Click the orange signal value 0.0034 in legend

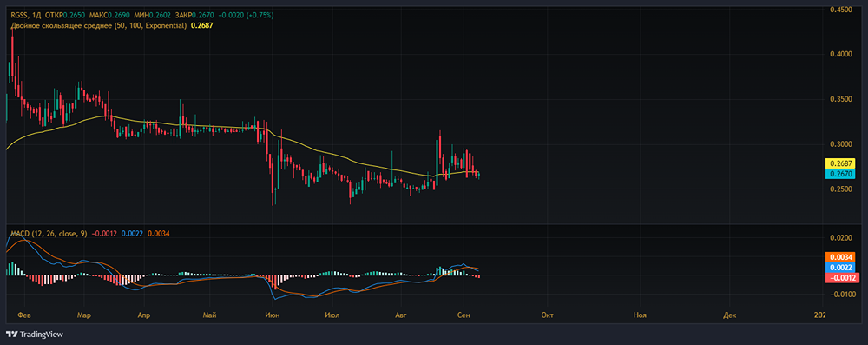click(158, 234)
